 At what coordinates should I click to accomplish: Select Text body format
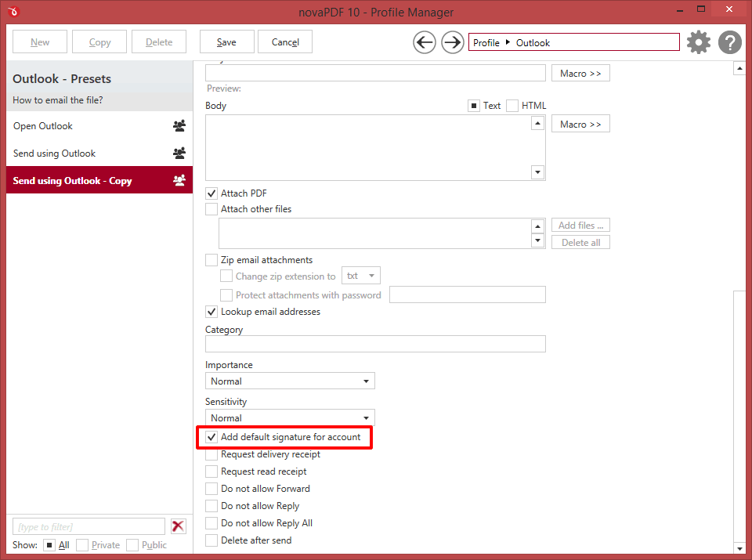[474, 106]
